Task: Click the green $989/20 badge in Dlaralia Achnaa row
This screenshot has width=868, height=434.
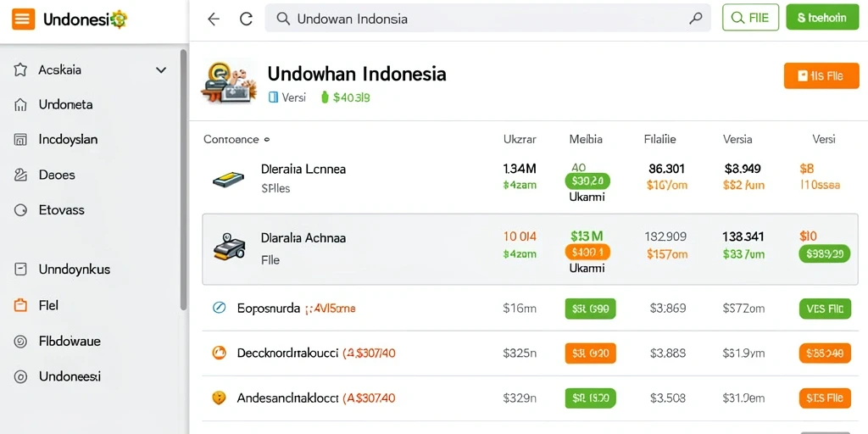Action: click(825, 254)
